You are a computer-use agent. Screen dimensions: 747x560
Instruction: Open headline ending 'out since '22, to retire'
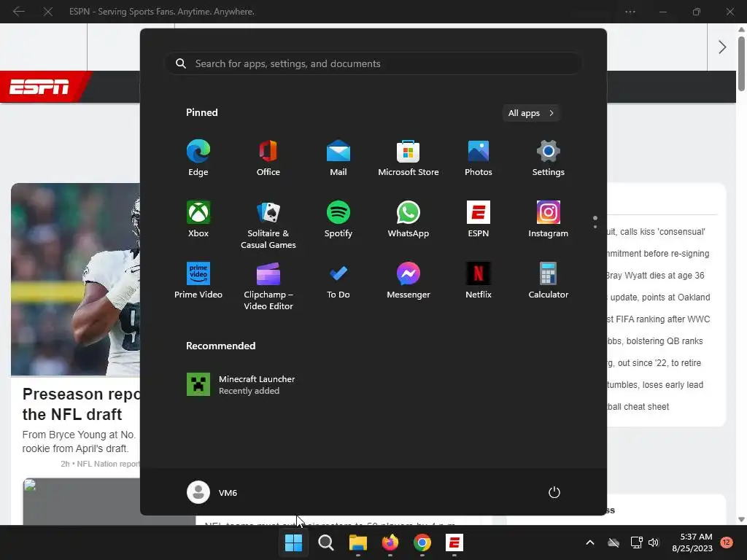[x=654, y=363]
